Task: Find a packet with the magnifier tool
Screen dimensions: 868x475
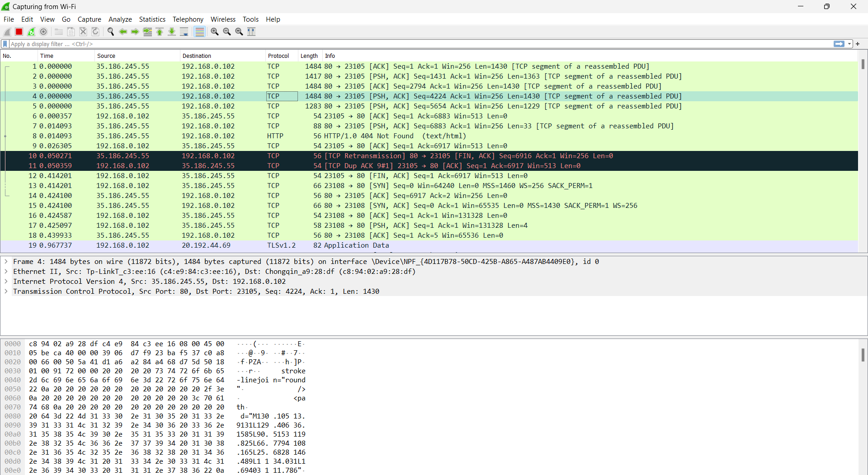Action: click(110, 32)
